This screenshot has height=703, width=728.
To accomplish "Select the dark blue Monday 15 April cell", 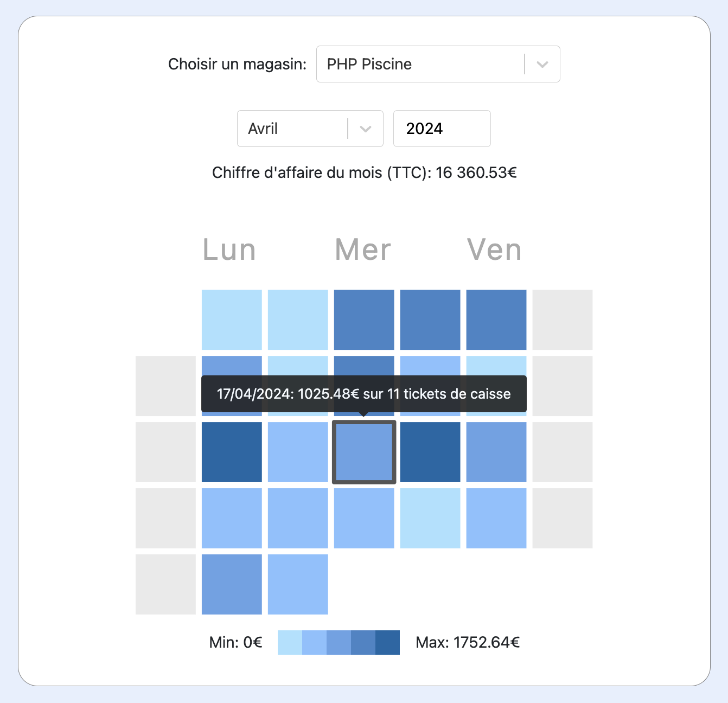I will [x=232, y=452].
